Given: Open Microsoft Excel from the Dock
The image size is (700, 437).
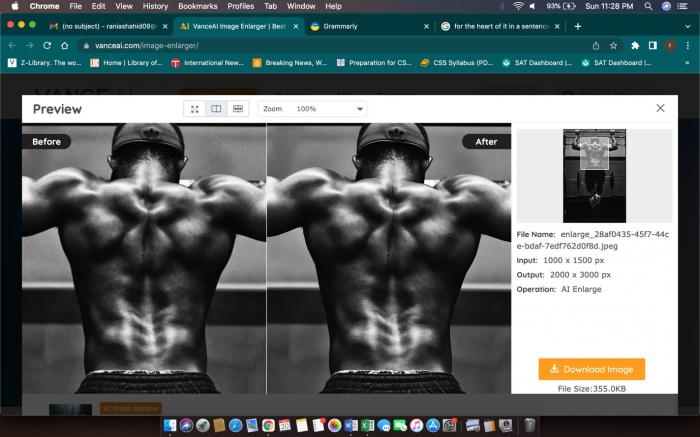Looking at the screenshot, I should (367, 425).
